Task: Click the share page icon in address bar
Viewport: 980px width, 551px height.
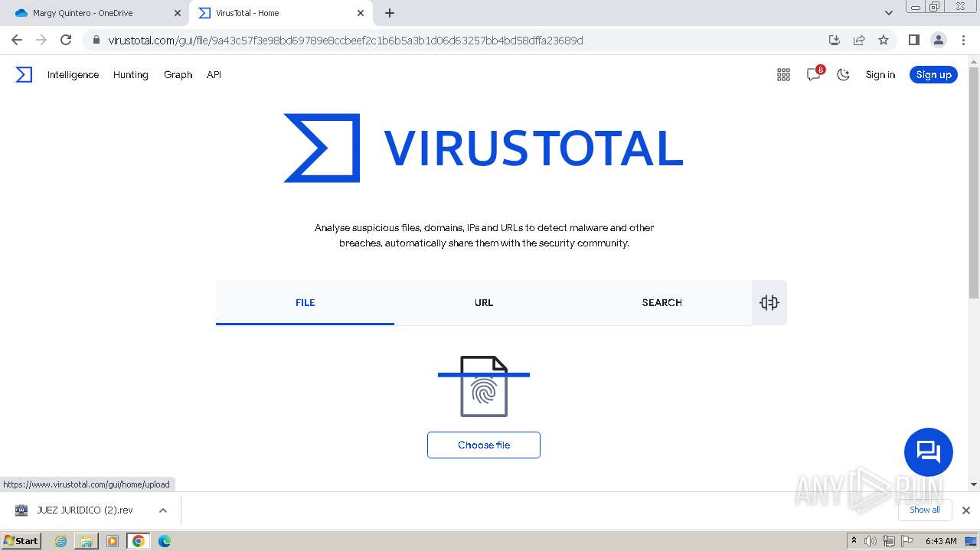Action: [859, 40]
